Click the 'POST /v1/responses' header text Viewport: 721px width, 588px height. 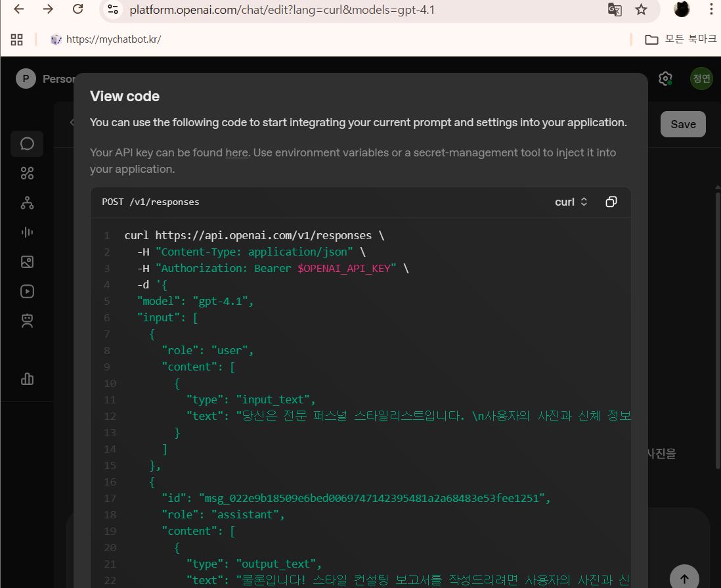pos(151,202)
